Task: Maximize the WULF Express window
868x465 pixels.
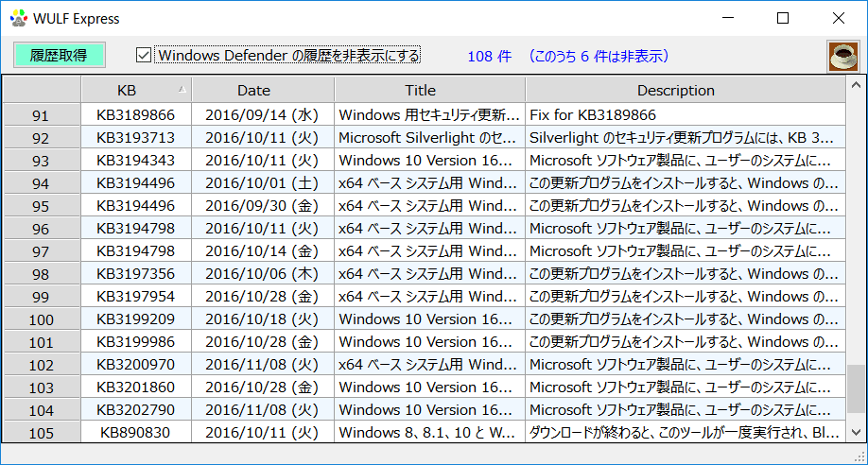Action: click(x=783, y=18)
